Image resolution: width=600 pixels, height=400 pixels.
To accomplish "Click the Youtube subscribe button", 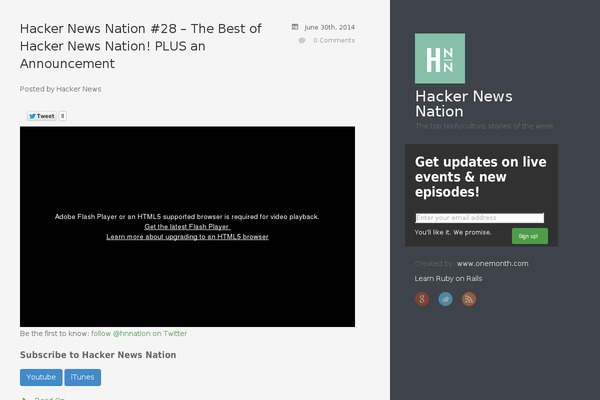I will [x=41, y=377].
